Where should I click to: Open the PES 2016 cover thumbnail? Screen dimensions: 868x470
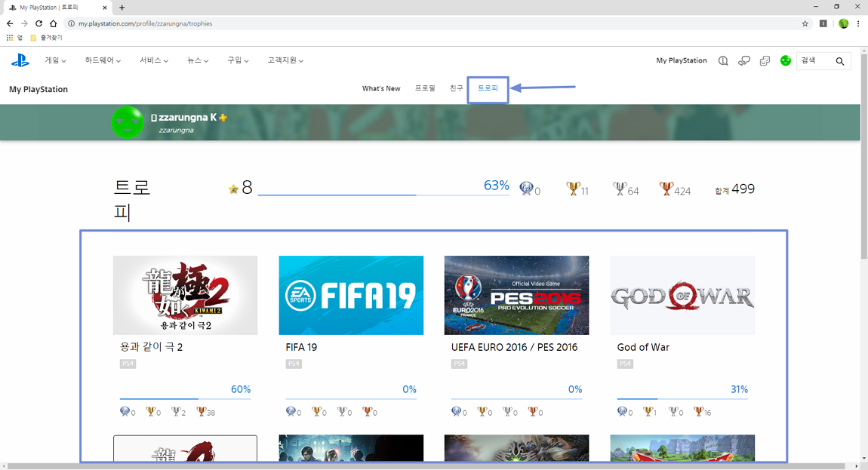(516, 295)
